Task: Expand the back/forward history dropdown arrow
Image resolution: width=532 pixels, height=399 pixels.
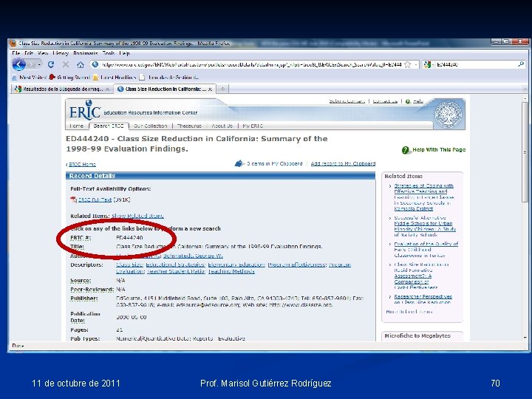Action: [40, 64]
